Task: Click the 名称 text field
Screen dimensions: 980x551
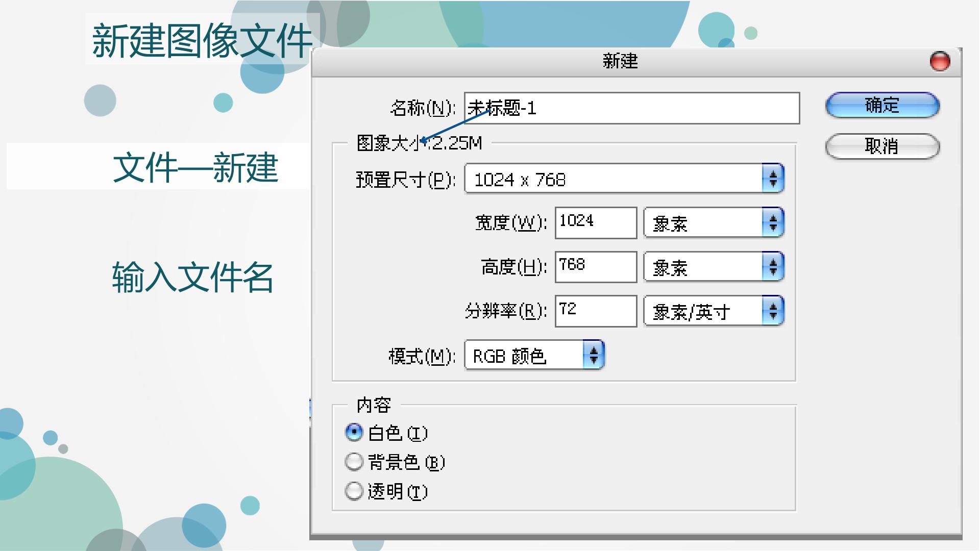Action: click(x=632, y=108)
